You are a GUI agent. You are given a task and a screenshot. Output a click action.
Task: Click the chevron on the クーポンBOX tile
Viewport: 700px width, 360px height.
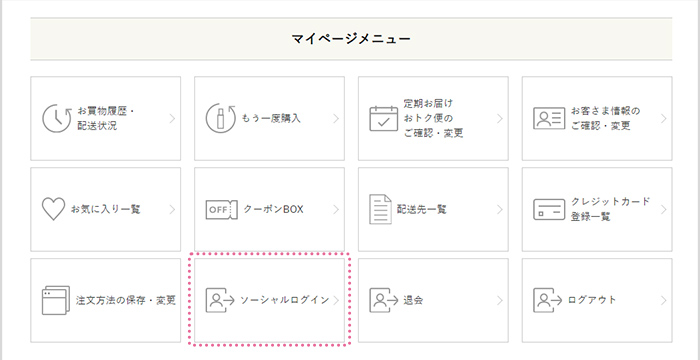[336, 209]
